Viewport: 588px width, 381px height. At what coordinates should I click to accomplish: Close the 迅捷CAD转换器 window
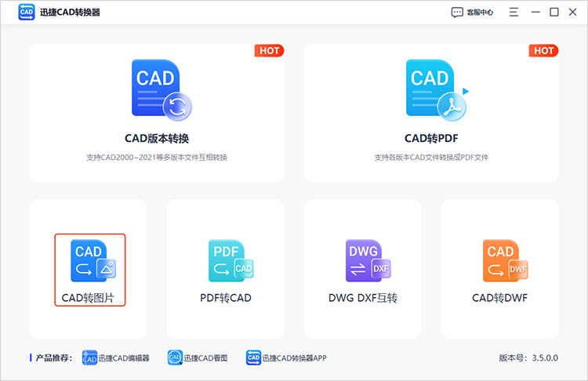(572, 13)
